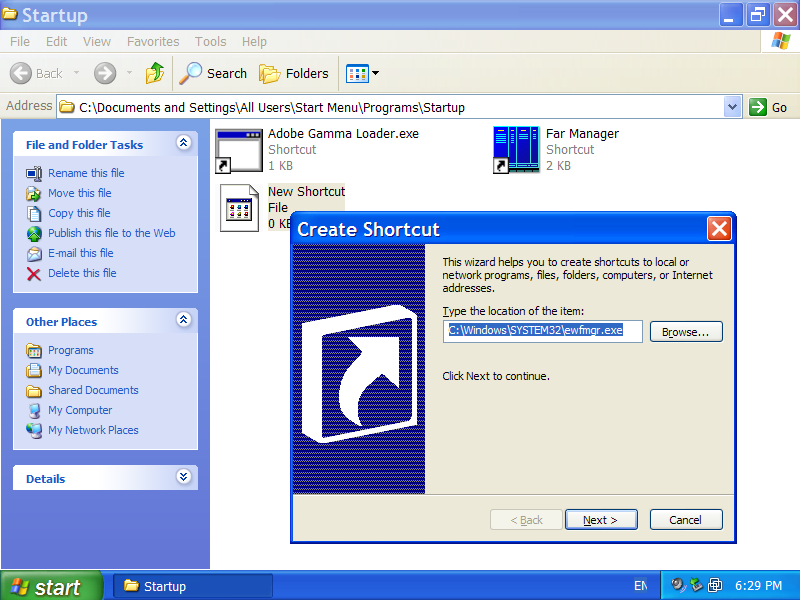
Task: Open Forward history dropdown arrow
Action: [130, 73]
